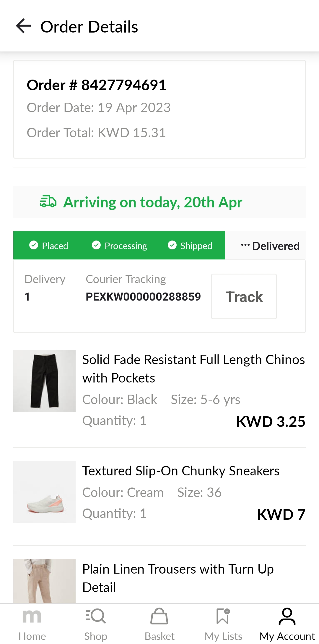Image resolution: width=319 pixels, height=644 pixels.
Task: Open the My Lists bookmark icon
Action: (223, 616)
